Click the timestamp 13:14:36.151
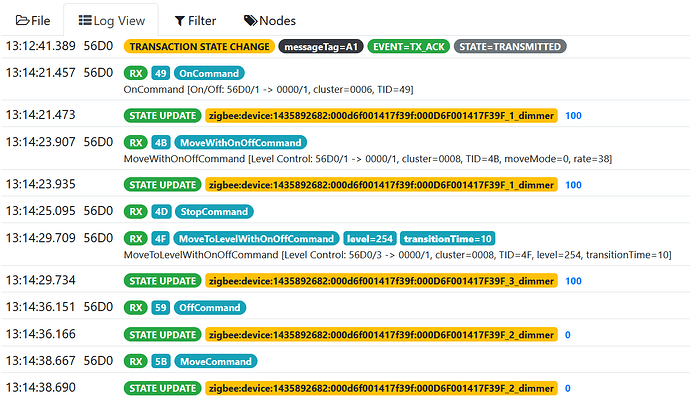690x412 pixels. [40, 307]
